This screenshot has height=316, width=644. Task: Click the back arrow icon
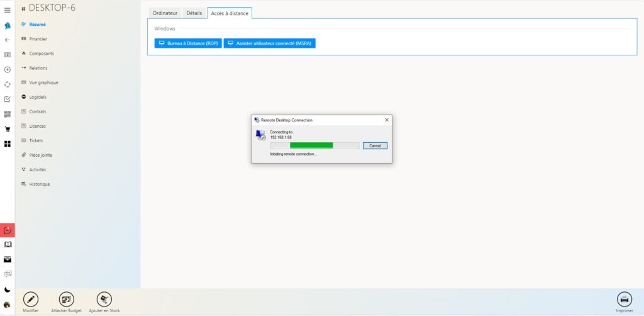[x=8, y=40]
